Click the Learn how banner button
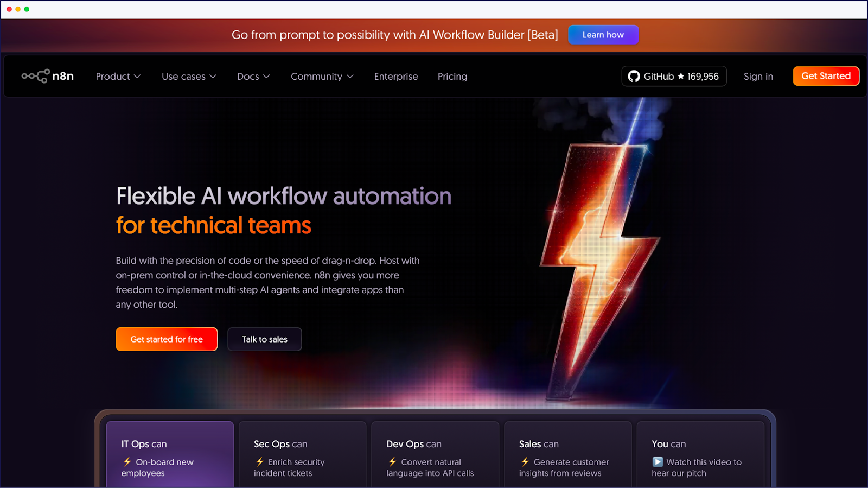The width and height of the screenshot is (868, 488). [603, 35]
